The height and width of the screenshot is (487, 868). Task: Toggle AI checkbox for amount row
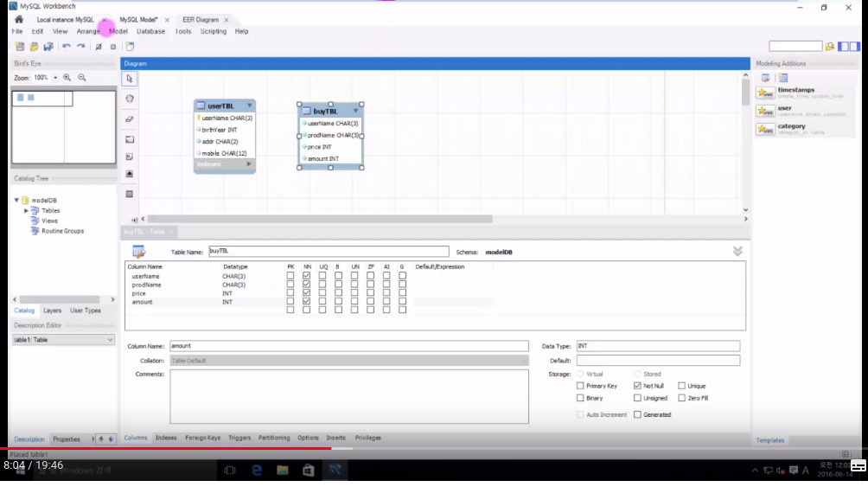[386, 301]
